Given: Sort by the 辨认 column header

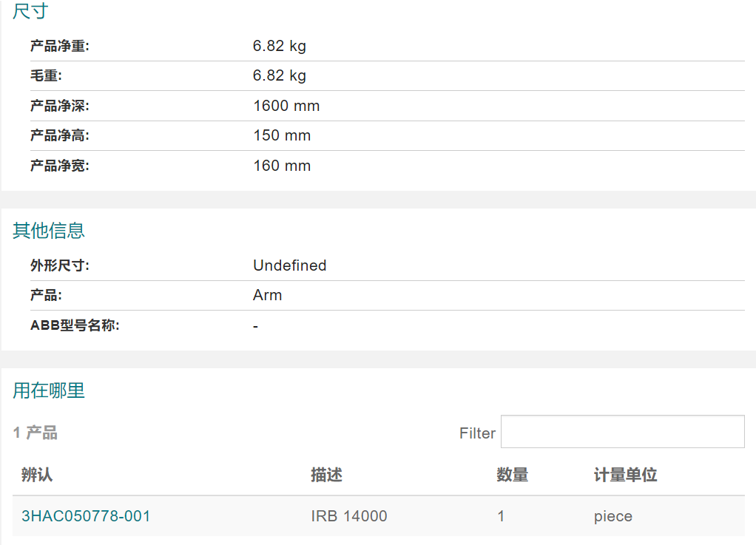Looking at the screenshot, I should [37, 475].
